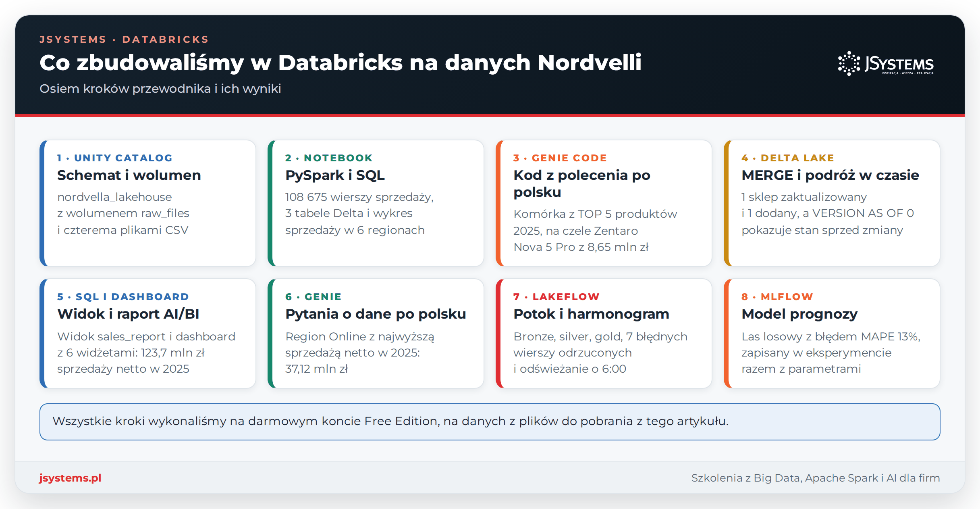Click subtitle 'Osiem kroków przewodnika i ich wyniki'
The height and width of the screenshot is (509, 980).
pyautogui.click(x=160, y=88)
